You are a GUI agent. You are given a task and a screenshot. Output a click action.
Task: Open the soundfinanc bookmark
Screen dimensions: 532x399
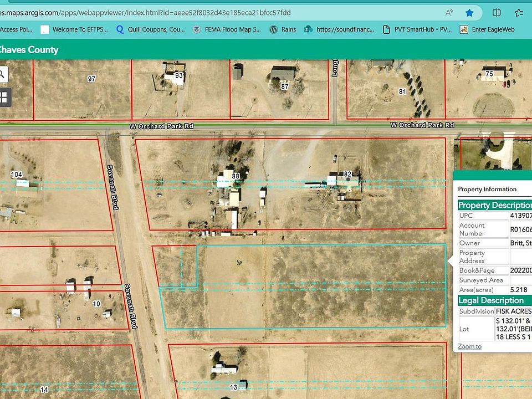[x=338, y=29]
